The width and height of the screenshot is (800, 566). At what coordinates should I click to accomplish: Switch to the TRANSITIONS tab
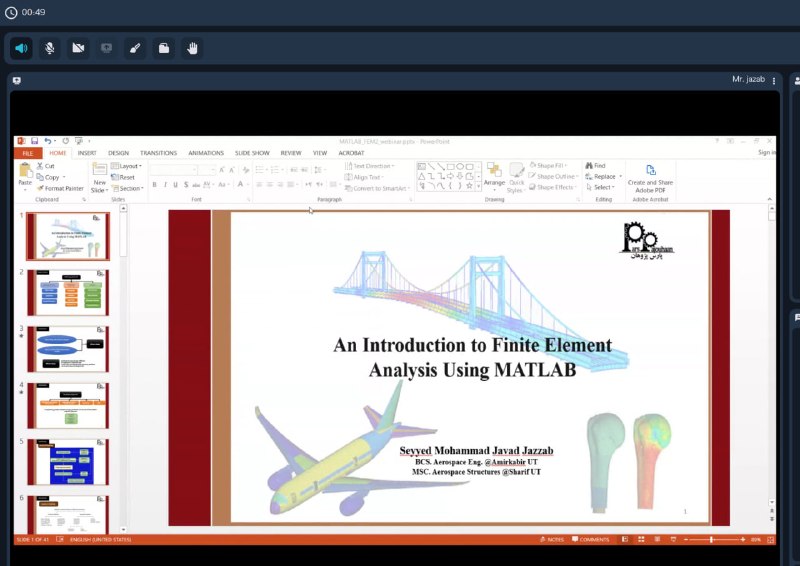click(158, 153)
